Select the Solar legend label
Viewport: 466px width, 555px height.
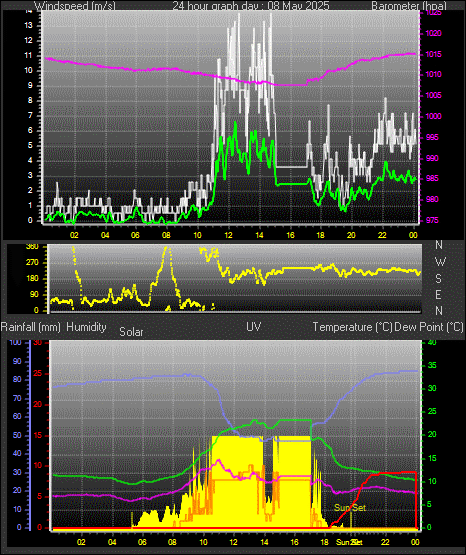[131, 332]
